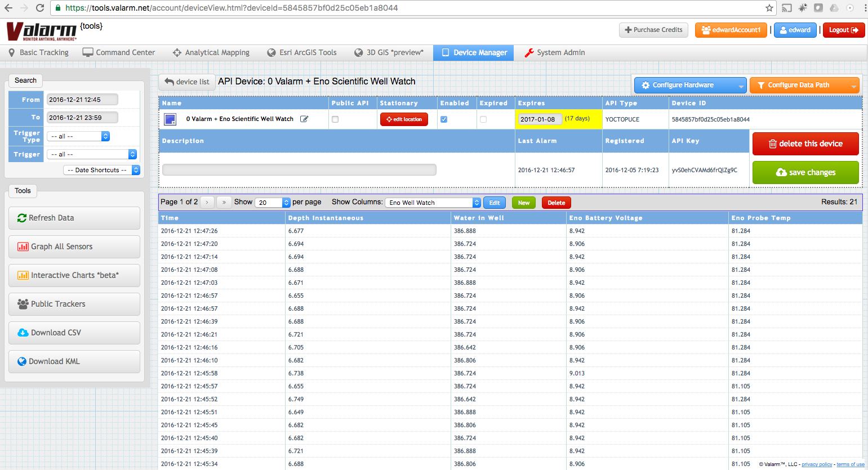This screenshot has height=470, width=868.
Task: Click the Purchase Credits button
Action: tap(653, 30)
